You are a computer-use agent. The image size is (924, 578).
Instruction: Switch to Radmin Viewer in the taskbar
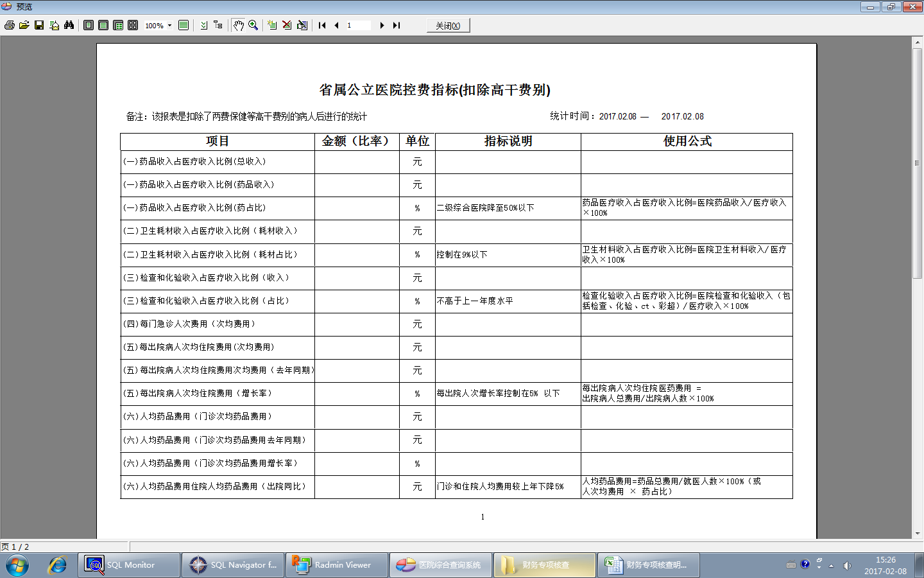click(337, 565)
